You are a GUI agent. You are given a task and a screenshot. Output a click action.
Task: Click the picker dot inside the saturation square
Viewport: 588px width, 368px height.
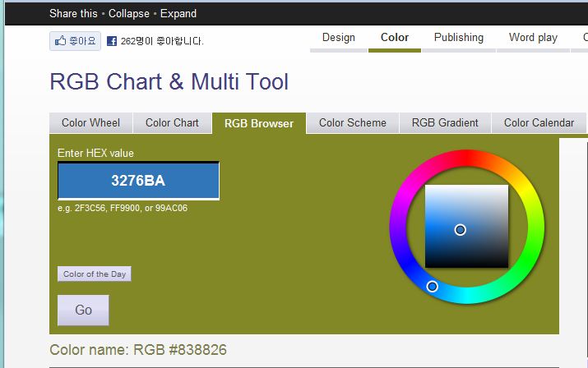tap(461, 230)
